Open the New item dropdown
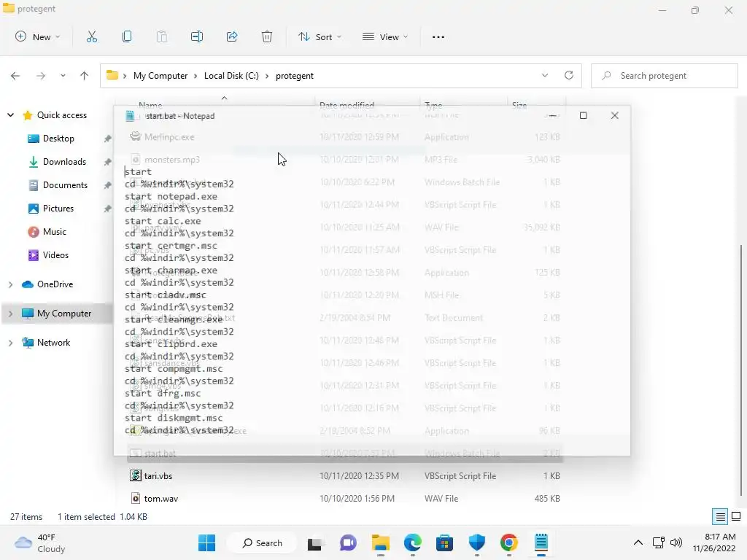Image resolution: width=747 pixels, height=560 pixels. 38,36
